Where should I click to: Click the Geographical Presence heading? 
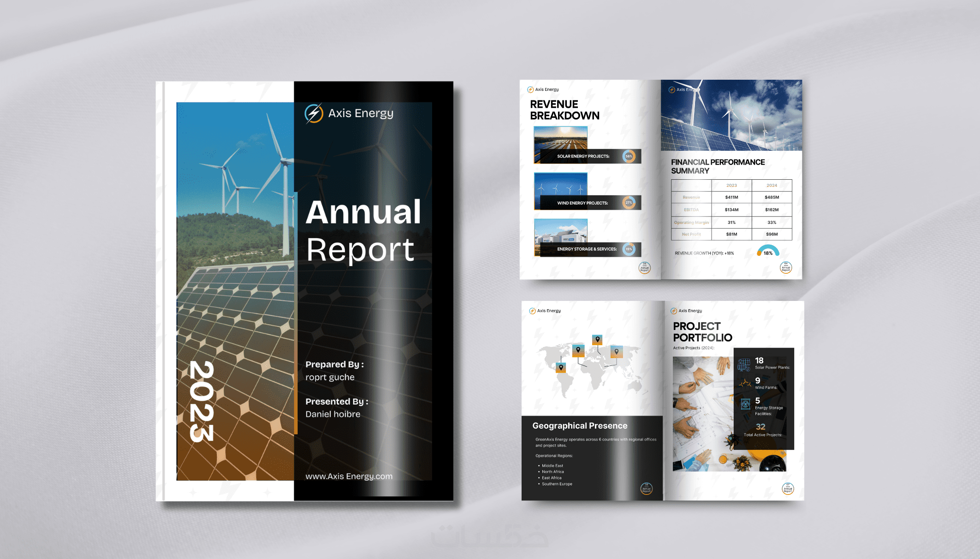coord(580,426)
